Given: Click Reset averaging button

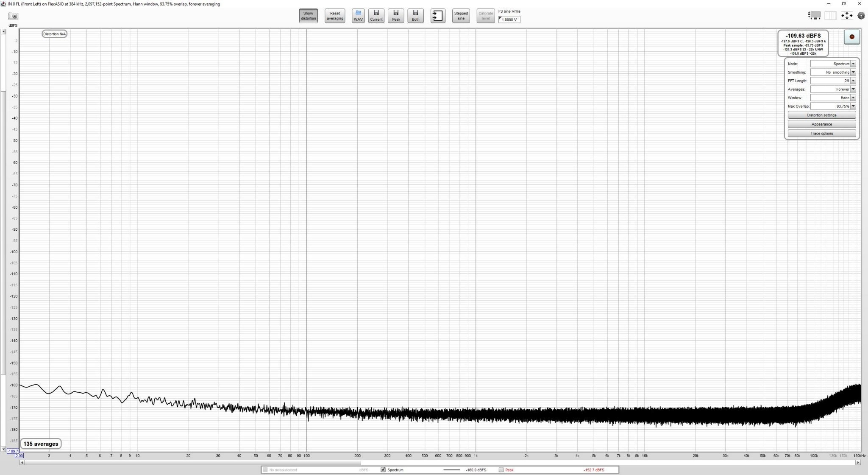Looking at the screenshot, I should pyautogui.click(x=335, y=16).
